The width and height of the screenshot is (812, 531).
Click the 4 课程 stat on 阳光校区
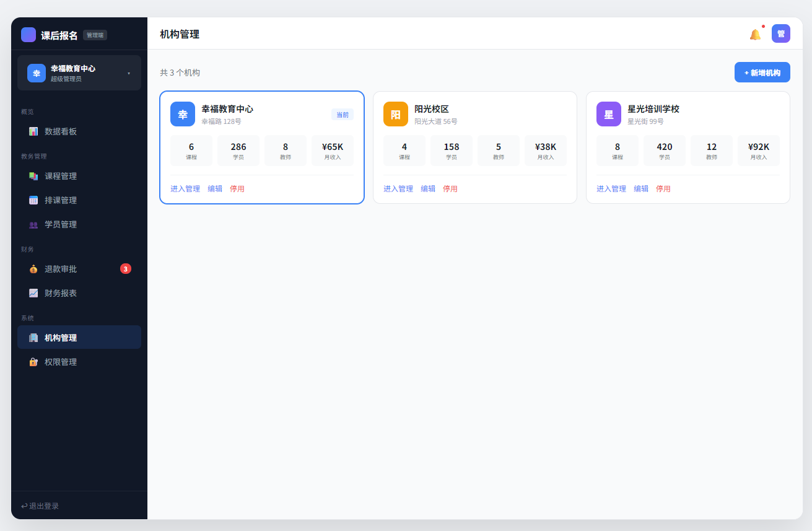coord(404,151)
